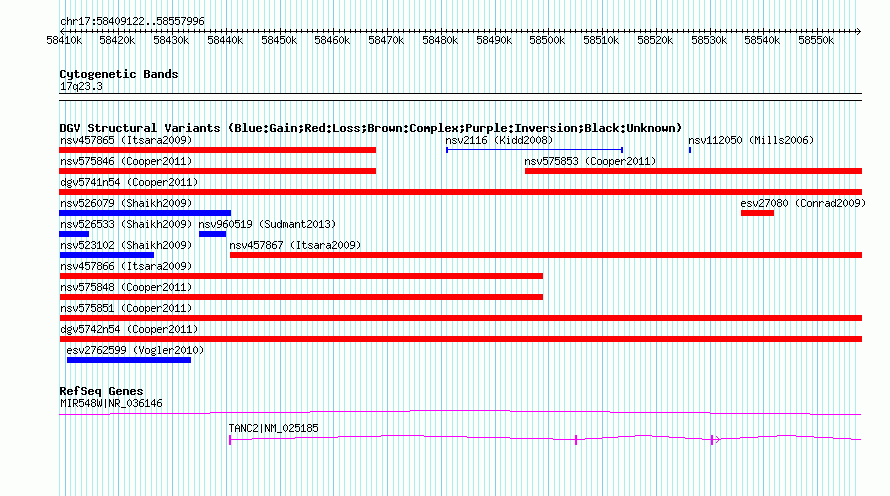This screenshot has width=890, height=496.
Task: Open the esv27080 (Conrad2009) variant label
Action: click(803, 203)
